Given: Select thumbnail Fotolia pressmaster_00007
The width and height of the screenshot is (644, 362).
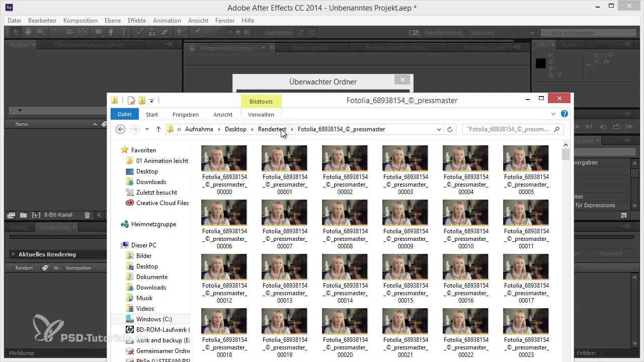Looking at the screenshot, I should point(284,224).
